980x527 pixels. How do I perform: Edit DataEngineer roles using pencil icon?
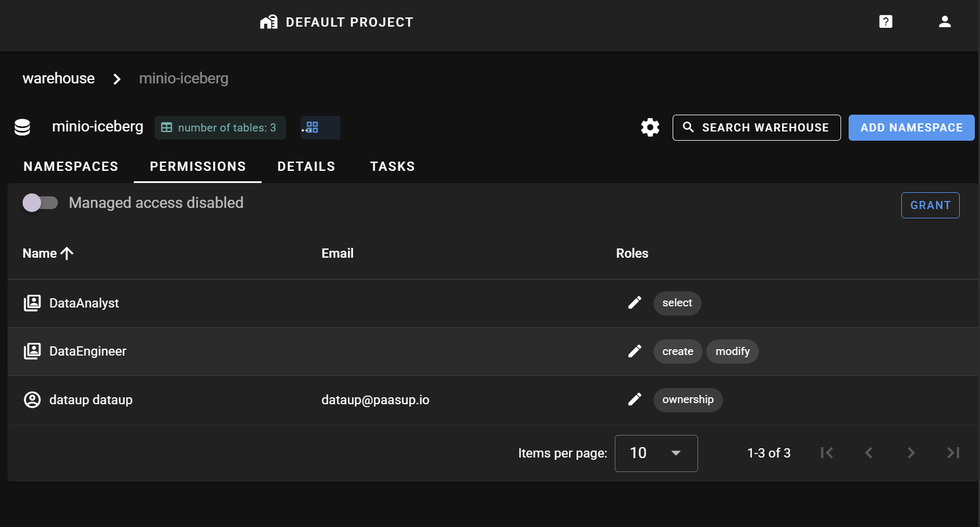634,352
